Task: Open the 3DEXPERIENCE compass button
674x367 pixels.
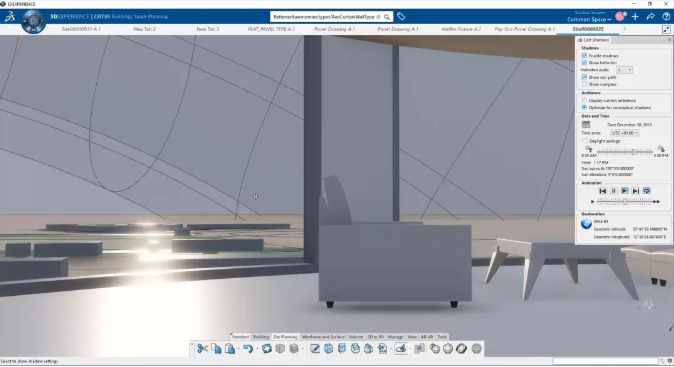Action: pyautogui.click(x=34, y=21)
